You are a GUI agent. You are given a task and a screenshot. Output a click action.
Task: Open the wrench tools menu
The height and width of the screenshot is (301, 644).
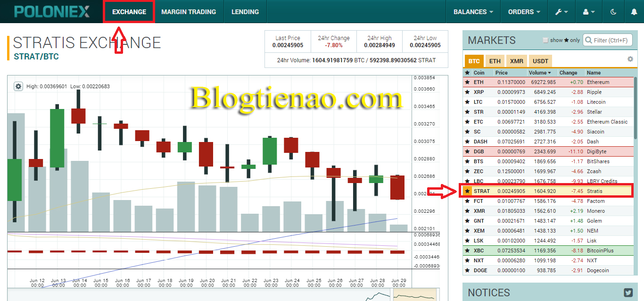click(x=561, y=12)
